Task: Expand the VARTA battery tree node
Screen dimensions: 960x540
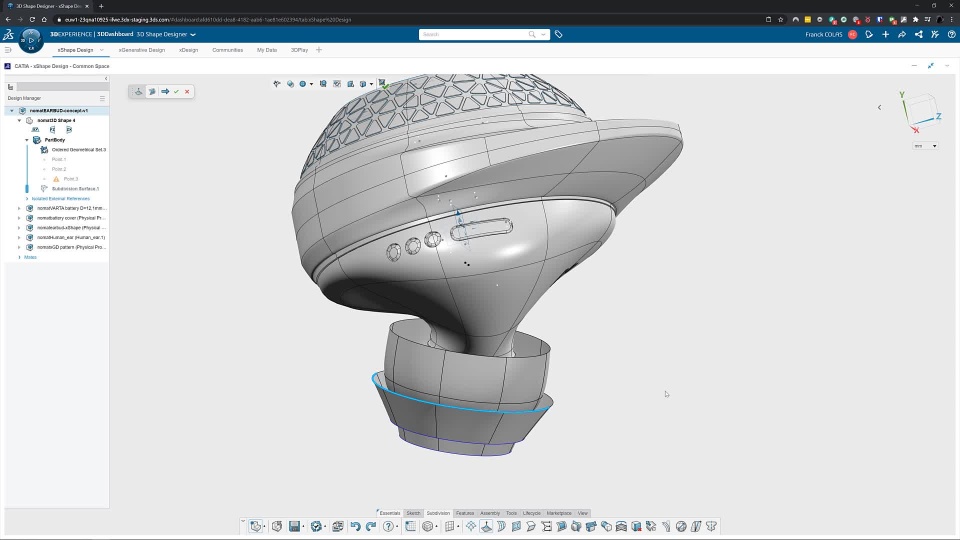Action: [19, 208]
